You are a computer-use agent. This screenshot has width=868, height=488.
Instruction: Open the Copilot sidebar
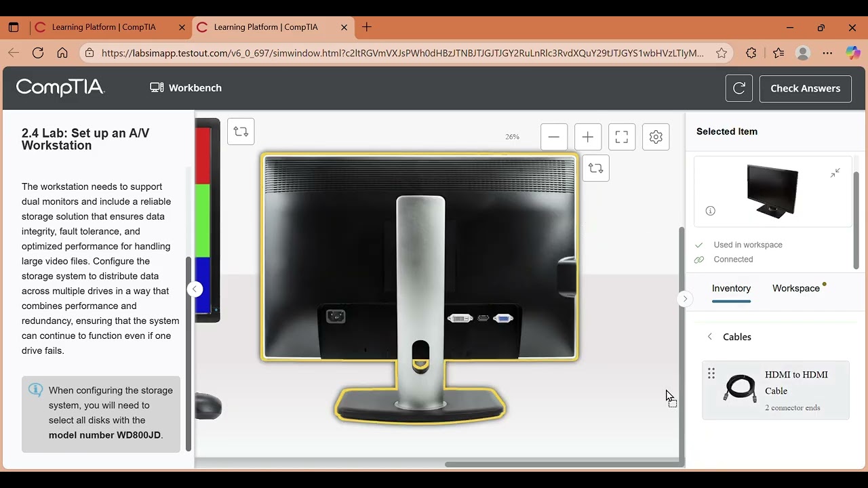pos(852,53)
